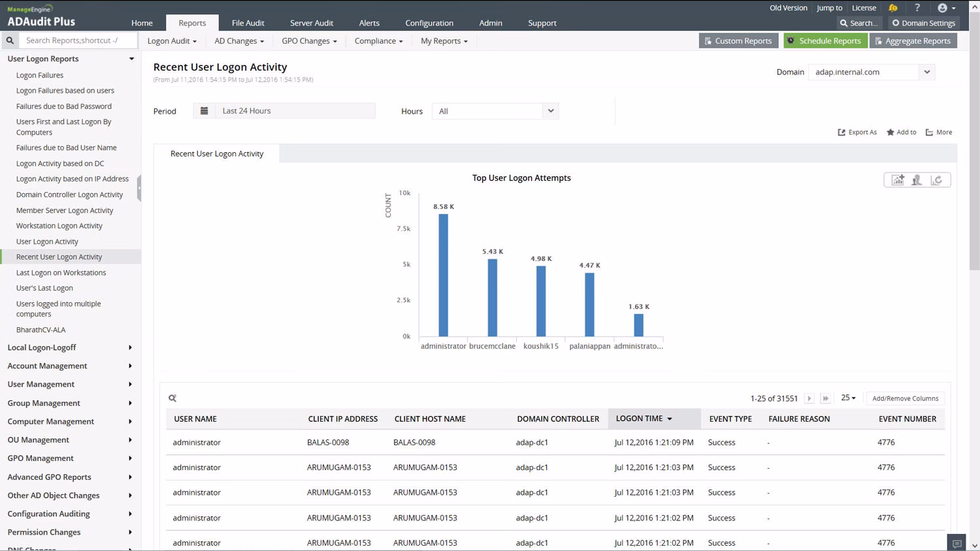
Task: Open the Logon Audit menu
Action: (172, 40)
